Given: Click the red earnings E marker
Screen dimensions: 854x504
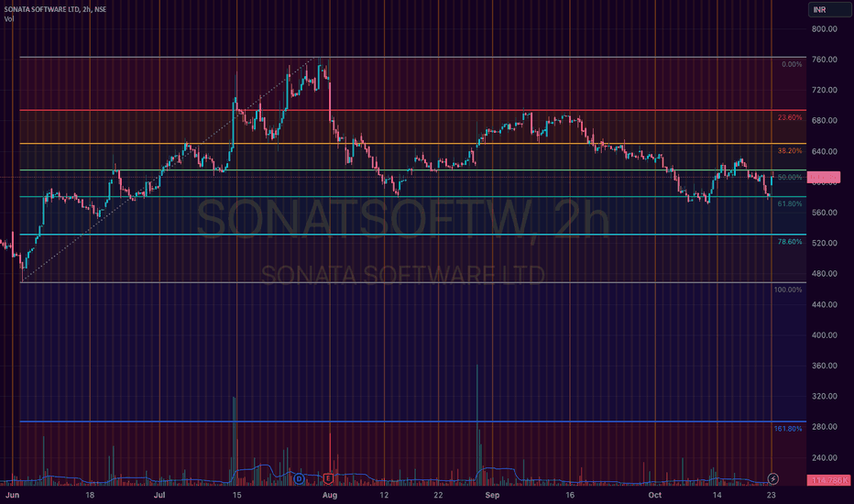Looking at the screenshot, I should (328, 479).
